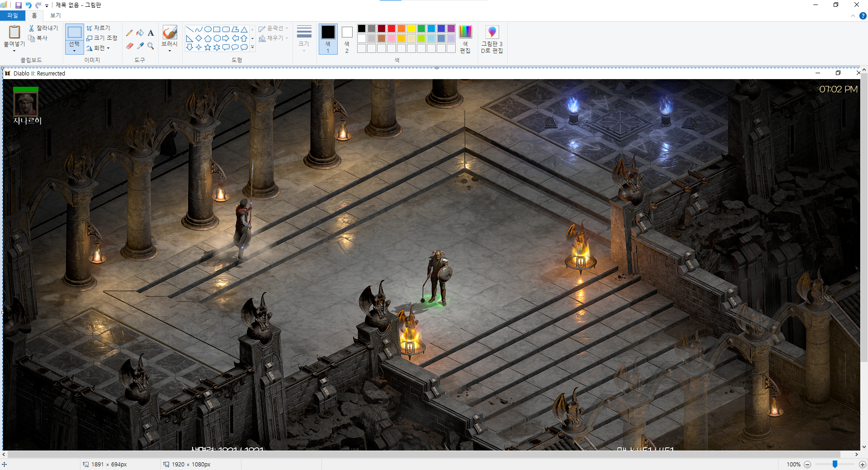Image resolution: width=868 pixels, height=470 pixels.
Task: Open the 회전 (Rotate) dropdown
Action: point(99,48)
